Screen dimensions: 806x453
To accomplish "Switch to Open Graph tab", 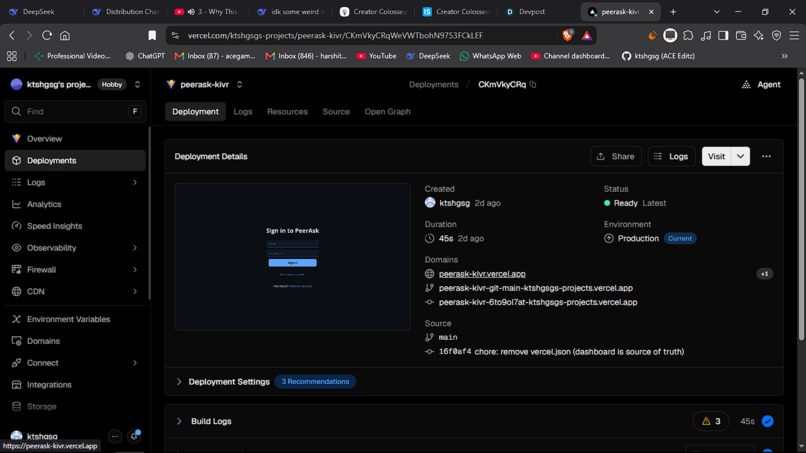I will [388, 112].
